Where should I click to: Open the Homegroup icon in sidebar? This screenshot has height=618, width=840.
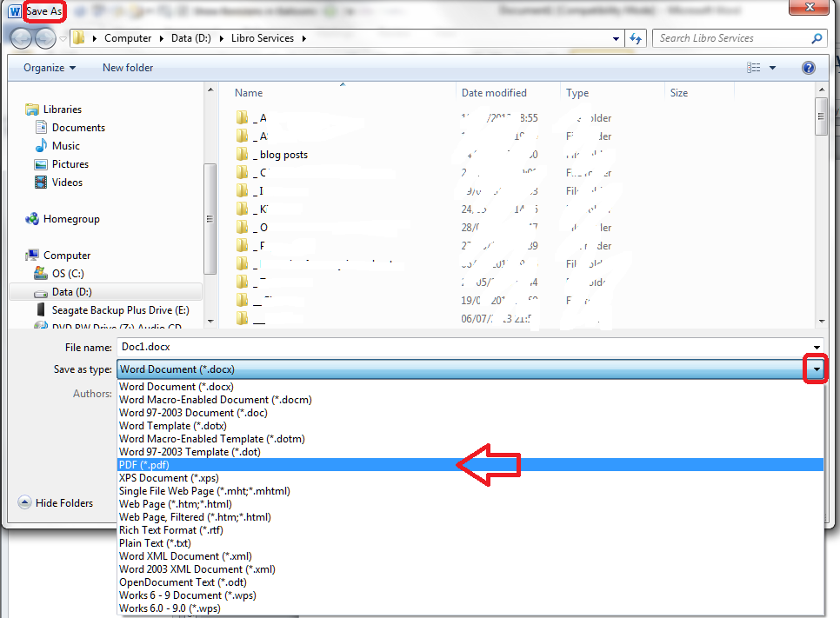(x=32, y=219)
